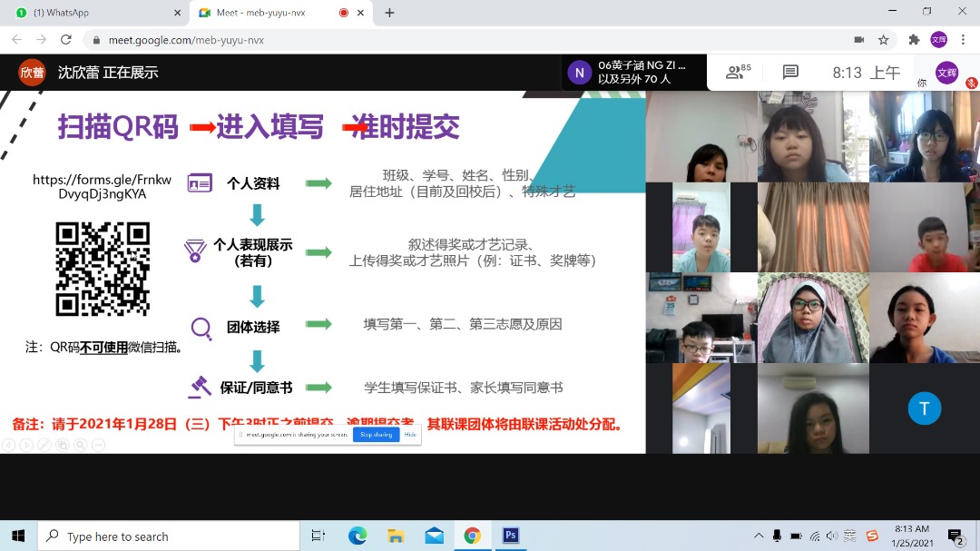Click the Chrome icon on the taskbar

(473, 536)
